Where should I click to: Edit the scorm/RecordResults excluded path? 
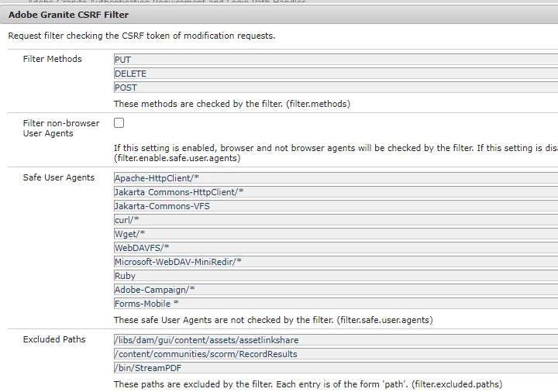336,353
